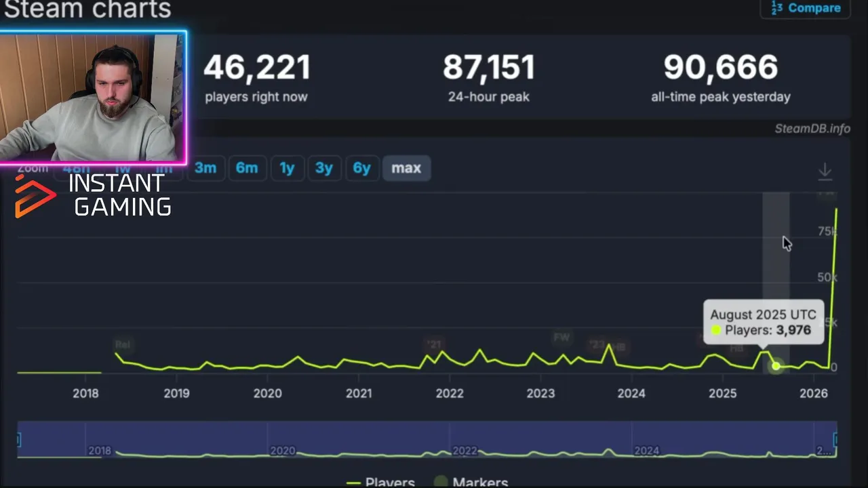
Task: Click the 'players right now' caption
Action: (256, 97)
